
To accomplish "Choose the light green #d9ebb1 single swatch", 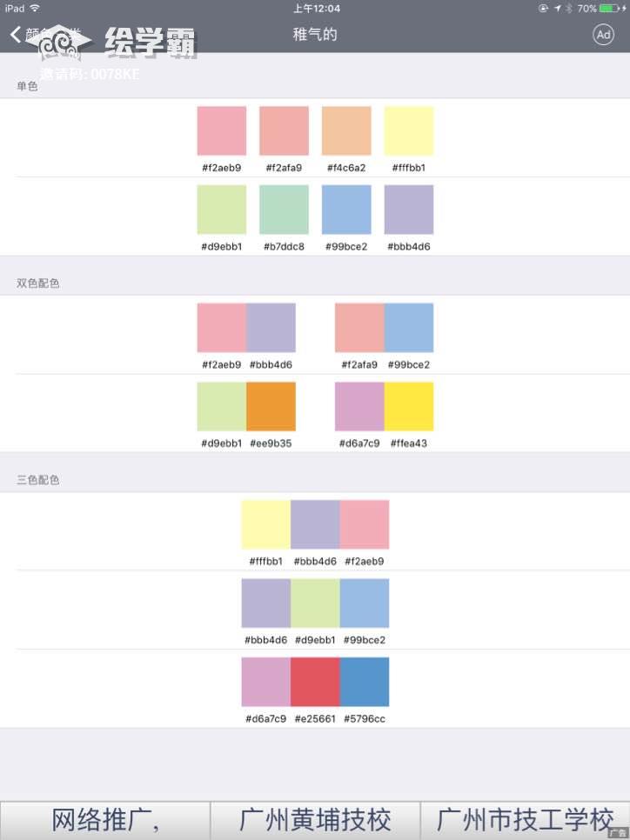I will pos(222,210).
